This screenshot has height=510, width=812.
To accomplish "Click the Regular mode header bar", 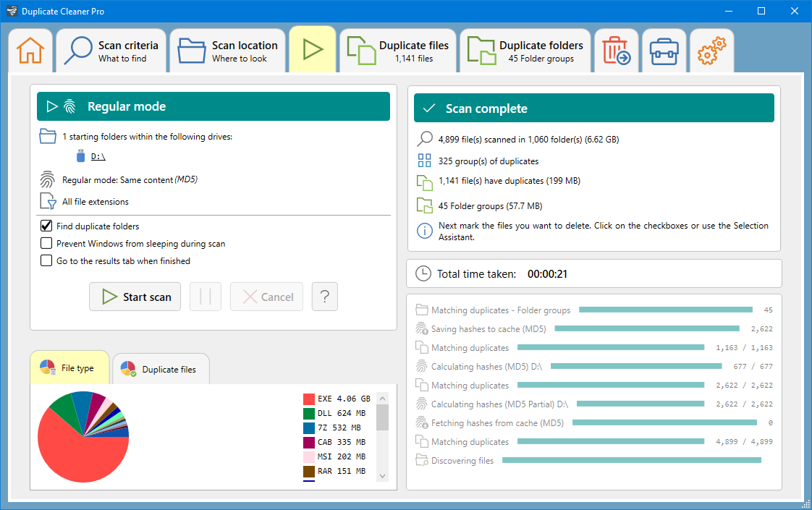I will 213,106.
